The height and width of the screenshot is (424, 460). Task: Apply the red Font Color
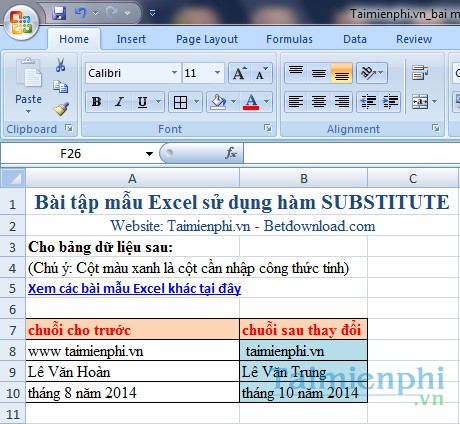pyautogui.click(x=251, y=102)
